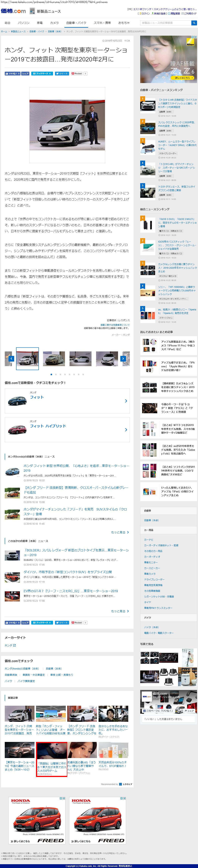Click the 車買取・中古車査定 link

tap(34, 675)
